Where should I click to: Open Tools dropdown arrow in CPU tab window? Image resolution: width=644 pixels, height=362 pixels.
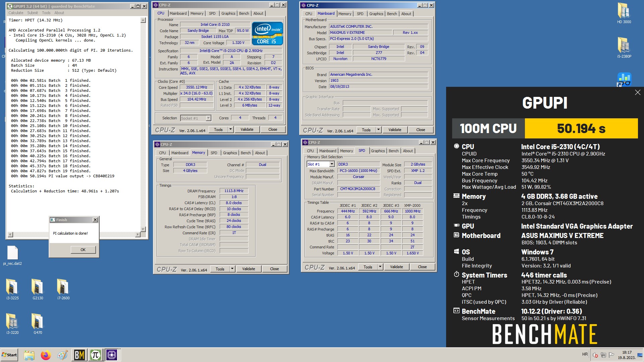(230, 129)
